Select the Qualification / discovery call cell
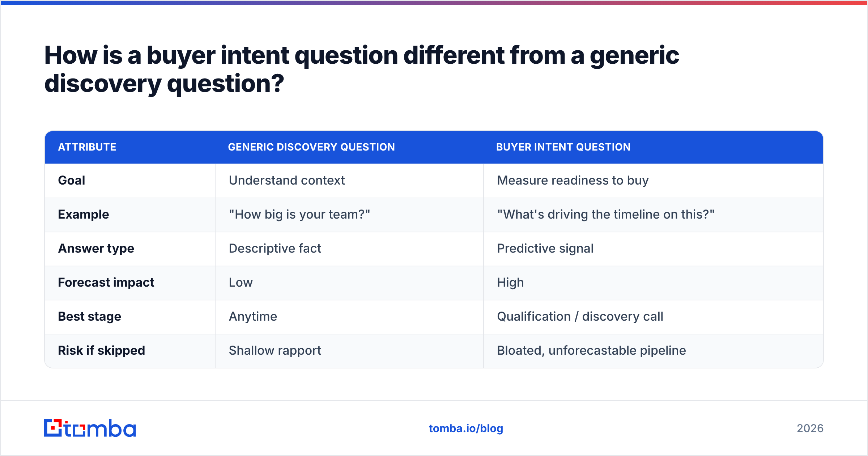The image size is (868, 456). click(654, 317)
